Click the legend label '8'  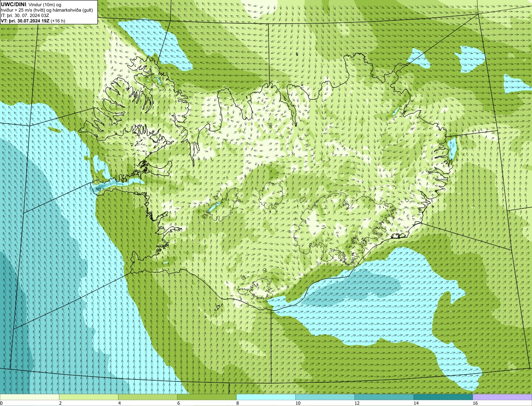coord(238,403)
